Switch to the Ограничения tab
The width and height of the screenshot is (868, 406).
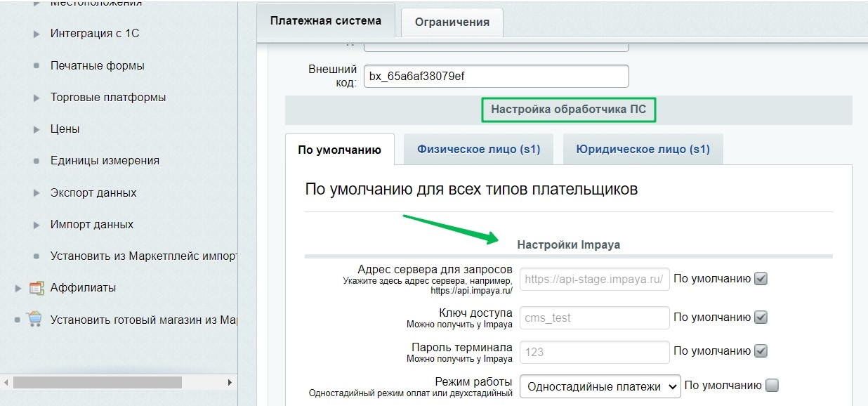pyautogui.click(x=452, y=22)
